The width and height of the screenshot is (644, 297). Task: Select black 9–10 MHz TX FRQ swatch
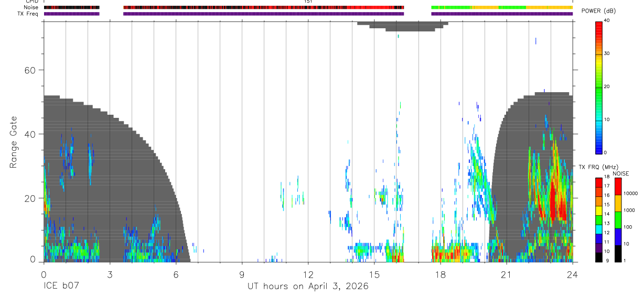[599, 258]
